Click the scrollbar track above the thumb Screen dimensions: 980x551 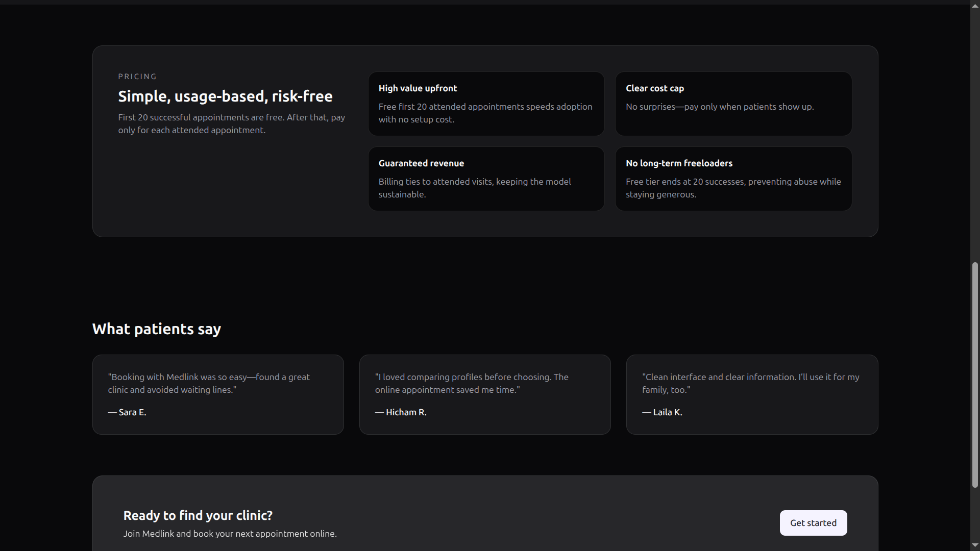tap(975, 133)
